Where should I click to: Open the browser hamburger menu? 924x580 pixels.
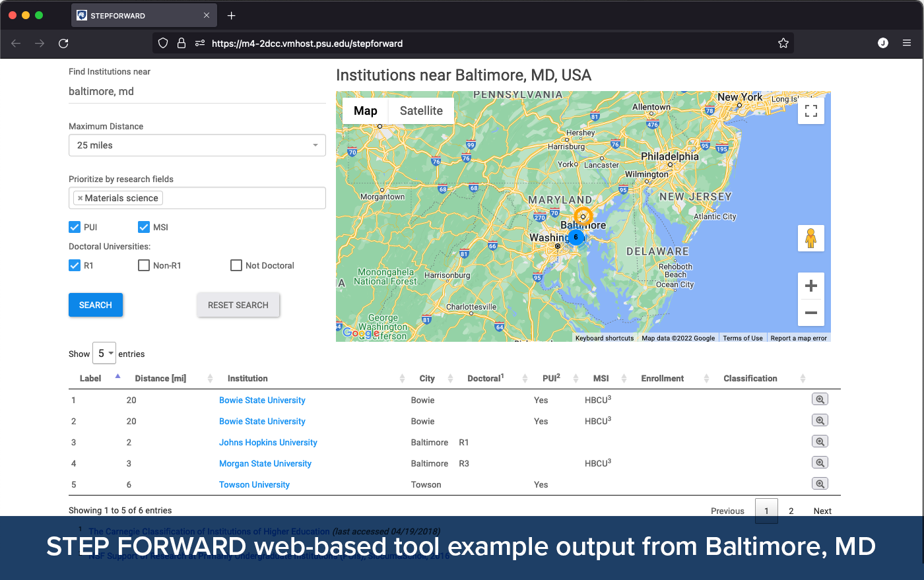point(907,43)
